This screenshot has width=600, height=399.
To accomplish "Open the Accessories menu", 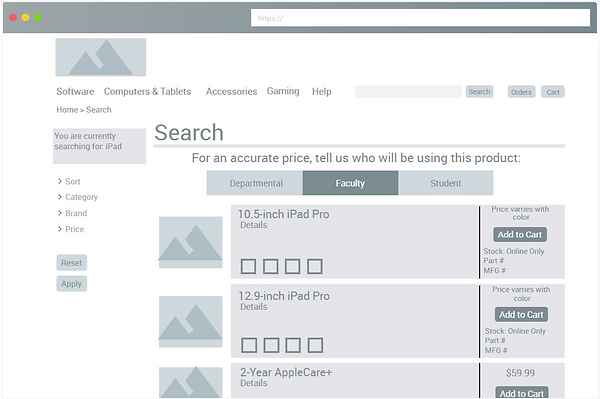I will (231, 91).
